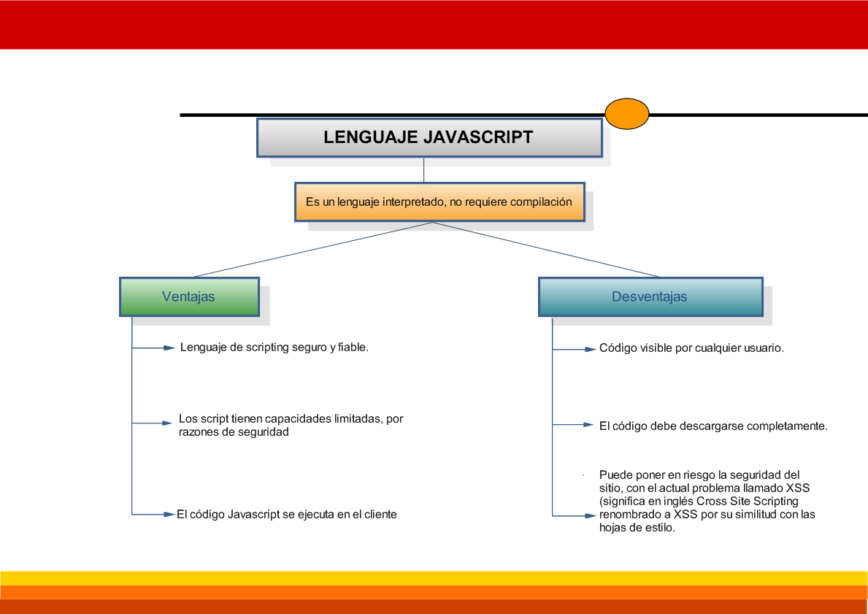Click the text "Código visible por cualquier usuario."

(691, 348)
